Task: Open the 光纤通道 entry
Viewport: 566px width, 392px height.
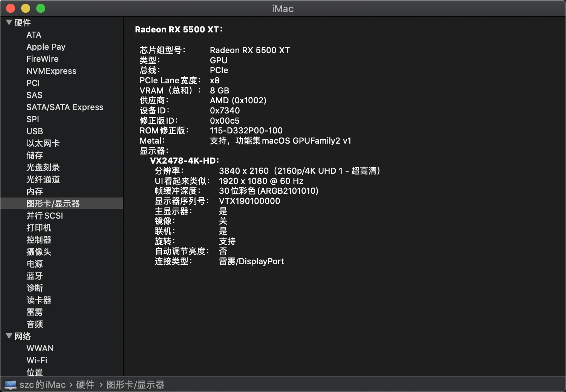Action: click(43, 179)
